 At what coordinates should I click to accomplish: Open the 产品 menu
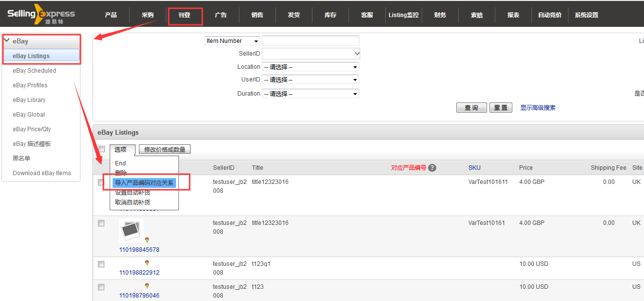click(x=111, y=15)
